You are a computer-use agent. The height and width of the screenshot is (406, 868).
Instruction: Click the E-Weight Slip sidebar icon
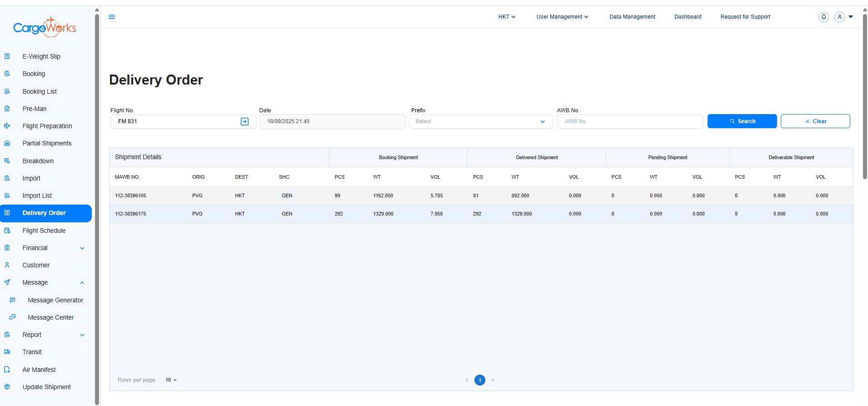7,56
